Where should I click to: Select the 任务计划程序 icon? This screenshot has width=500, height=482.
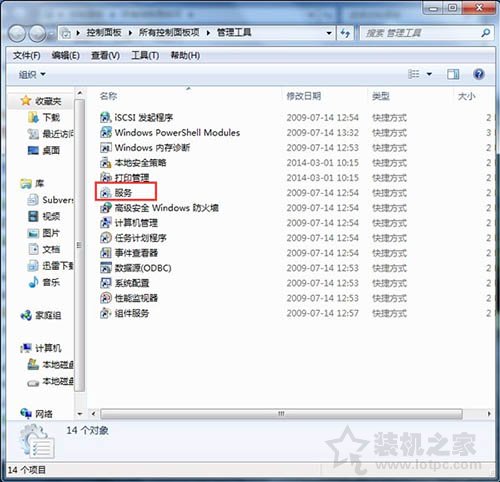point(105,238)
